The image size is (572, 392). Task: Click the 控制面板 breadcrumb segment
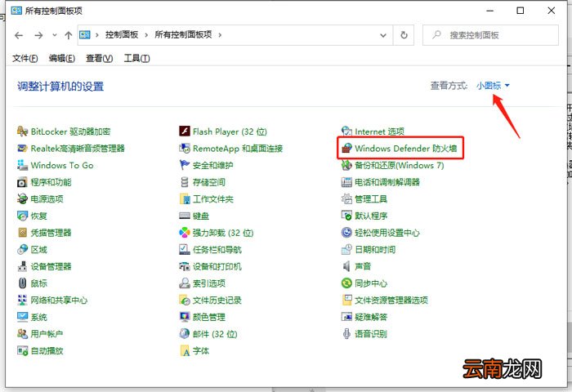[122, 35]
